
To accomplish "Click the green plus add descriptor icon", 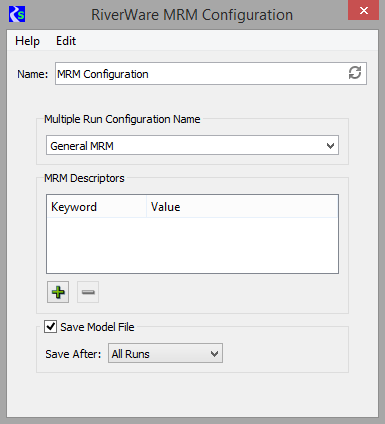I will (x=58, y=292).
